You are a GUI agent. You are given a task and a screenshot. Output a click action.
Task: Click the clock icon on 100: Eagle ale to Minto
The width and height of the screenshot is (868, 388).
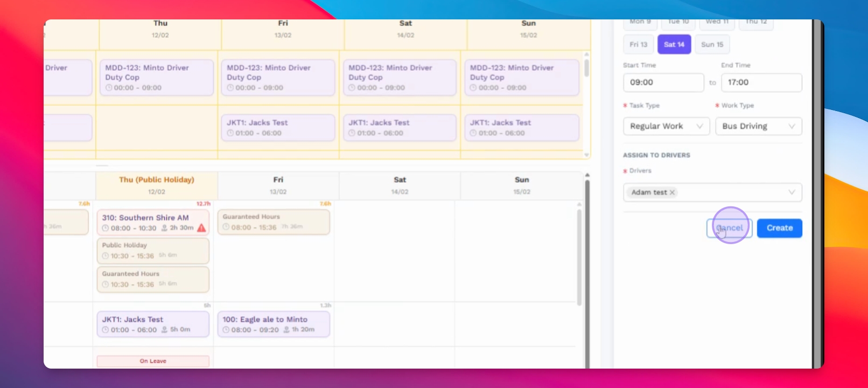click(227, 329)
